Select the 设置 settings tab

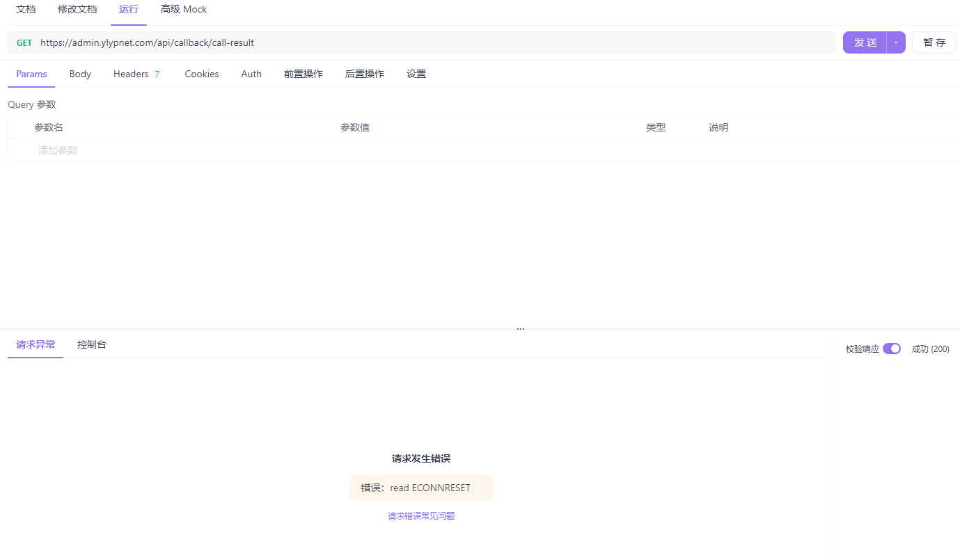pos(416,74)
